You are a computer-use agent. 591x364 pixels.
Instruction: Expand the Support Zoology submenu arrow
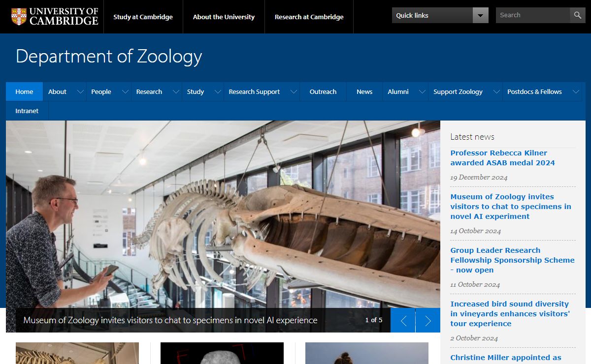tap(496, 92)
